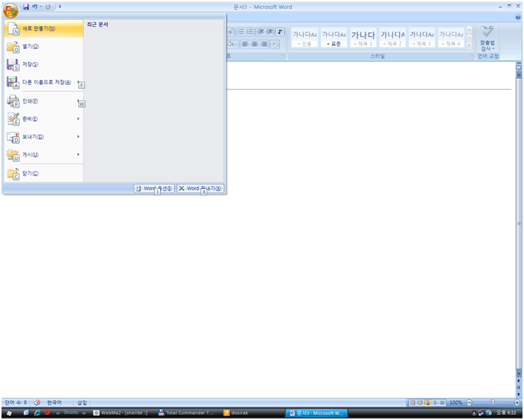Click the 한국어 language indicator

tap(54, 402)
